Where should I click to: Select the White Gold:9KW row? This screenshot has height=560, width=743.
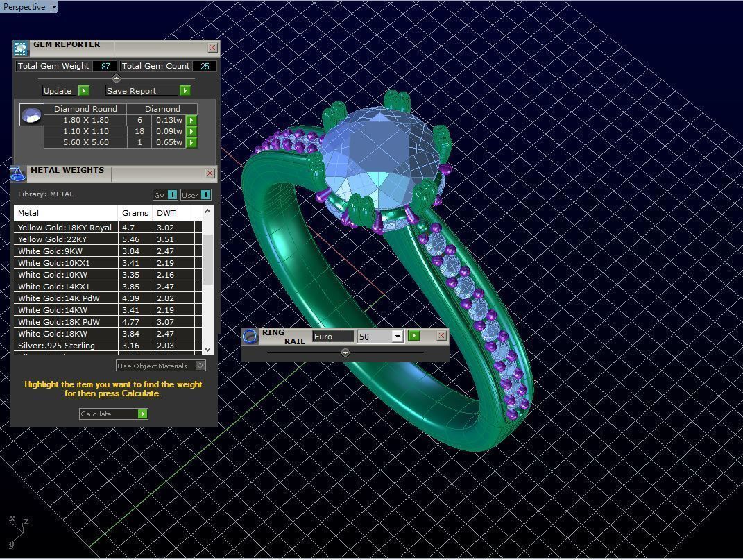click(108, 251)
